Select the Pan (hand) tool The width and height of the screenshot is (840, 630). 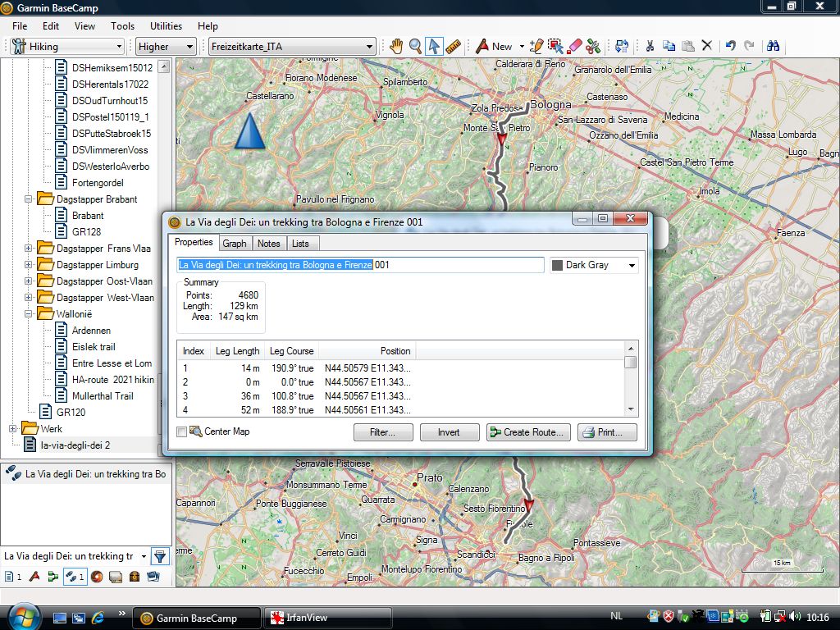point(396,47)
